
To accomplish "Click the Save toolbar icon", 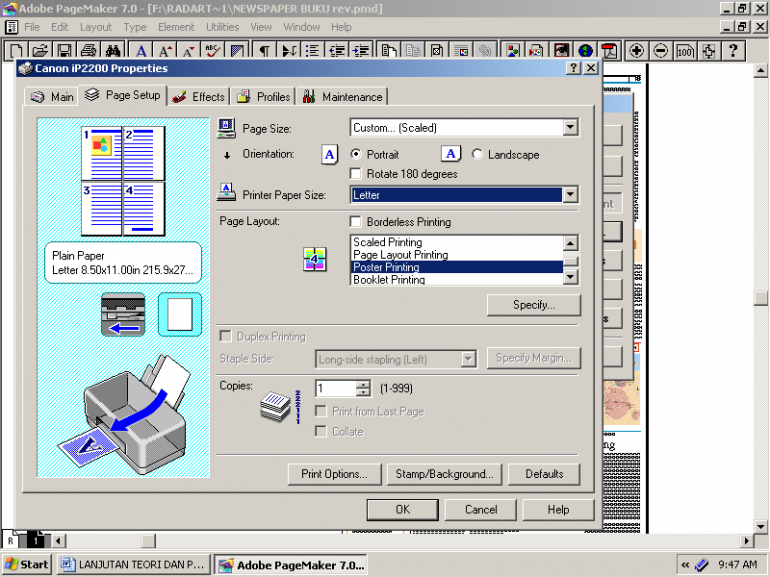I will pos(64,51).
